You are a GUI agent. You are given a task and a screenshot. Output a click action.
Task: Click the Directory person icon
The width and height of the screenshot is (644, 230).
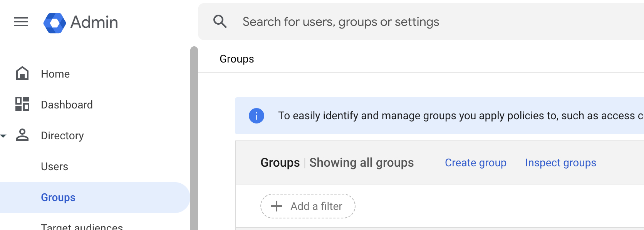[x=22, y=135]
